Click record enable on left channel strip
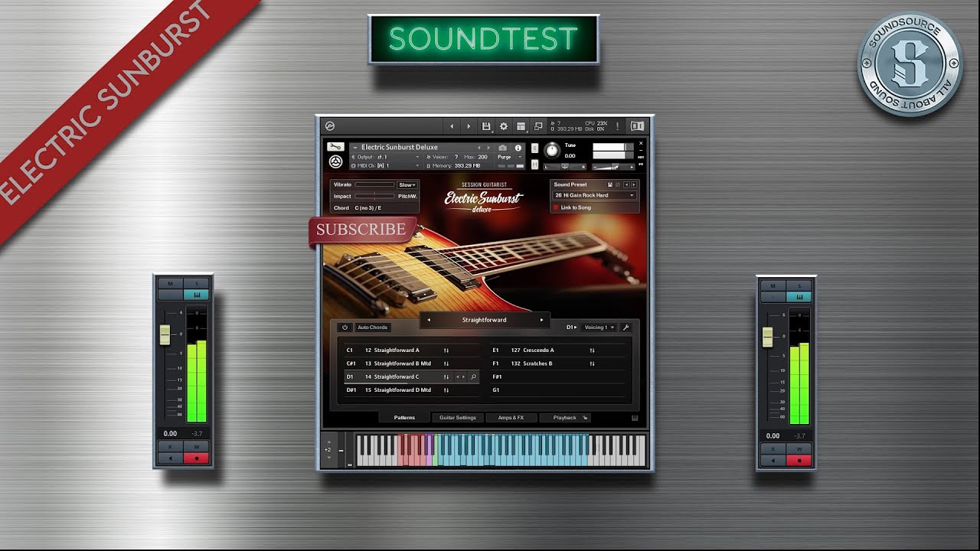Screen dimensions: 980x551 click(x=197, y=458)
